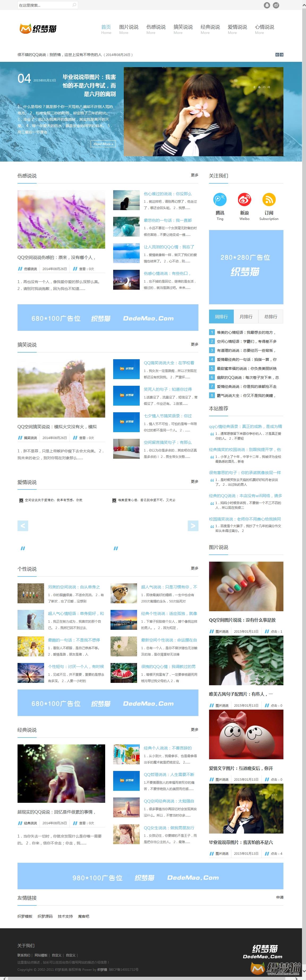Open article 经典个人说说：不善言辞的
Image resolution: width=306 pixels, height=980 pixels.
pos(167,748)
